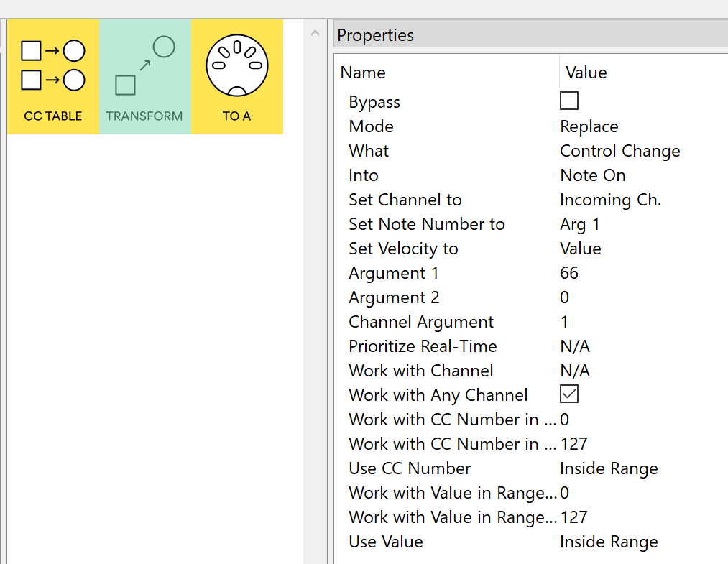Click the Properties panel title bar
Image resolution: width=728 pixels, height=564 pixels.
(x=530, y=34)
